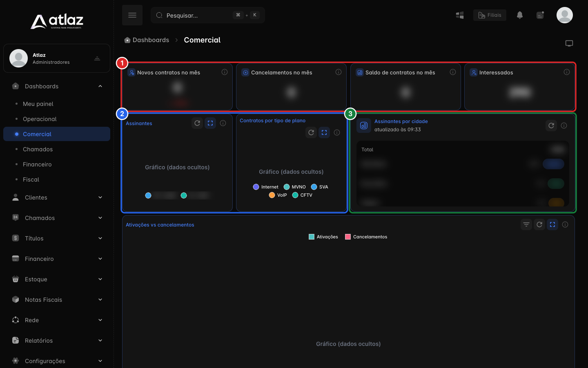This screenshot has width=588, height=368.
Task: Expand Contratos por tipo de plano to fullscreen
Action: click(324, 132)
